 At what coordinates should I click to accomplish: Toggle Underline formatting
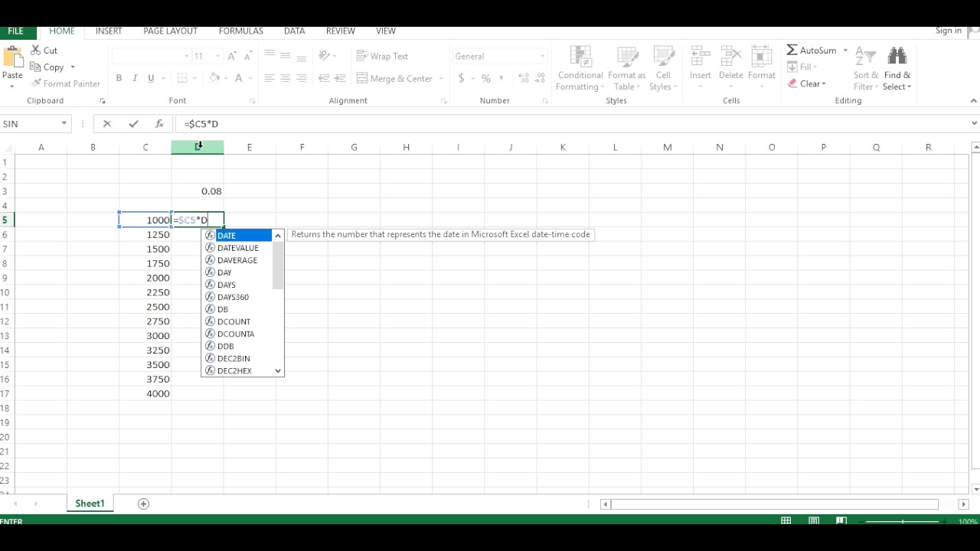pos(151,78)
